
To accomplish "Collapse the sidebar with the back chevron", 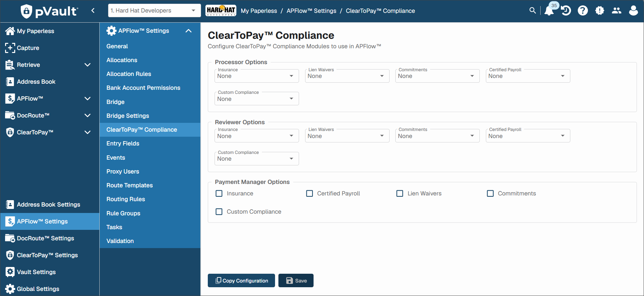I will pos(93,10).
